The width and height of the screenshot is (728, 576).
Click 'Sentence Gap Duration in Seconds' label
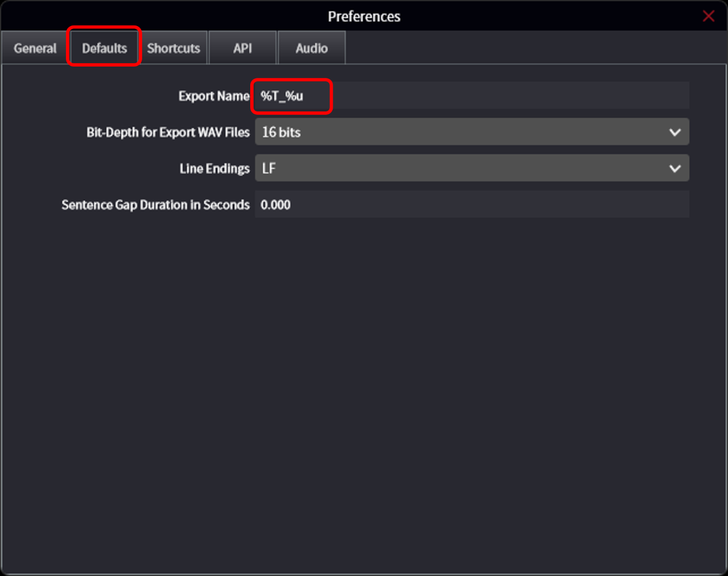click(155, 205)
